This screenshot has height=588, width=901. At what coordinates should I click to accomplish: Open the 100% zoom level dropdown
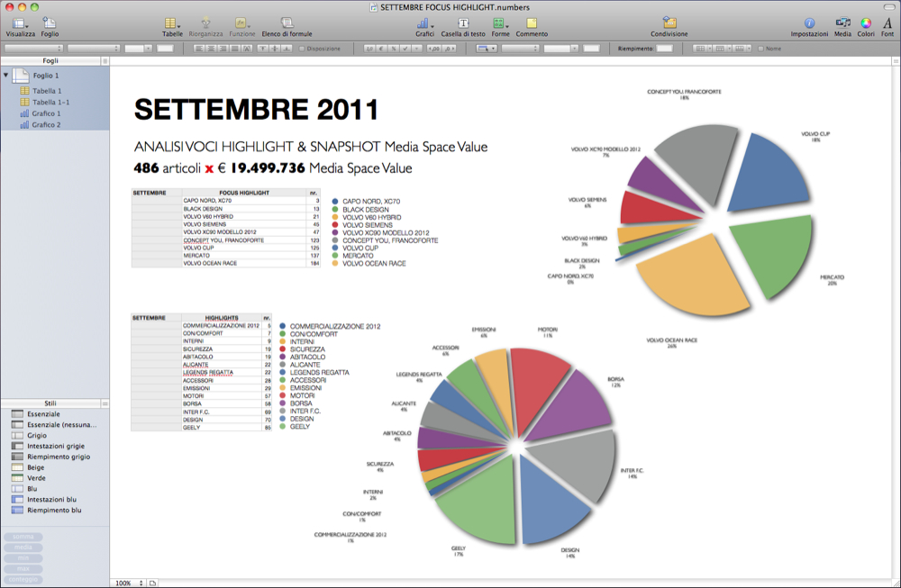[126, 583]
